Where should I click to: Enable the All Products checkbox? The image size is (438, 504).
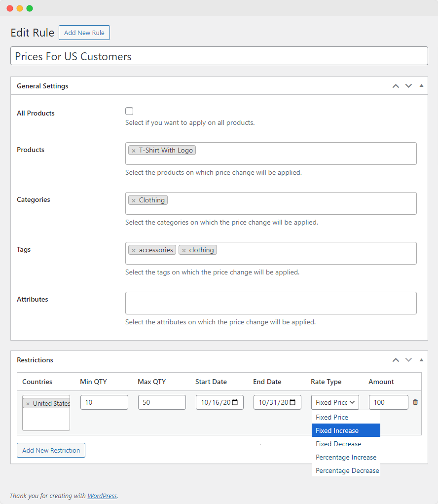tap(129, 111)
